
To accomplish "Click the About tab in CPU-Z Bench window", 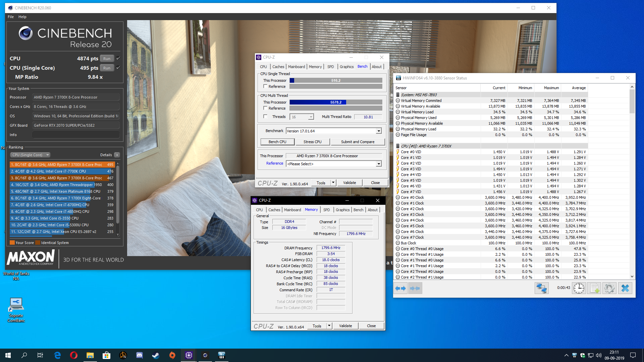I will 377,67.
